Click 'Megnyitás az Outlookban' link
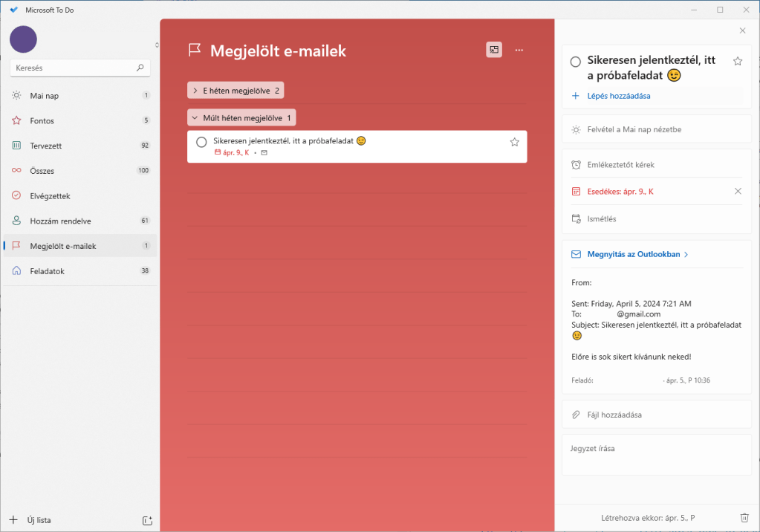The width and height of the screenshot is (760, 532). (x=633, y=254)
